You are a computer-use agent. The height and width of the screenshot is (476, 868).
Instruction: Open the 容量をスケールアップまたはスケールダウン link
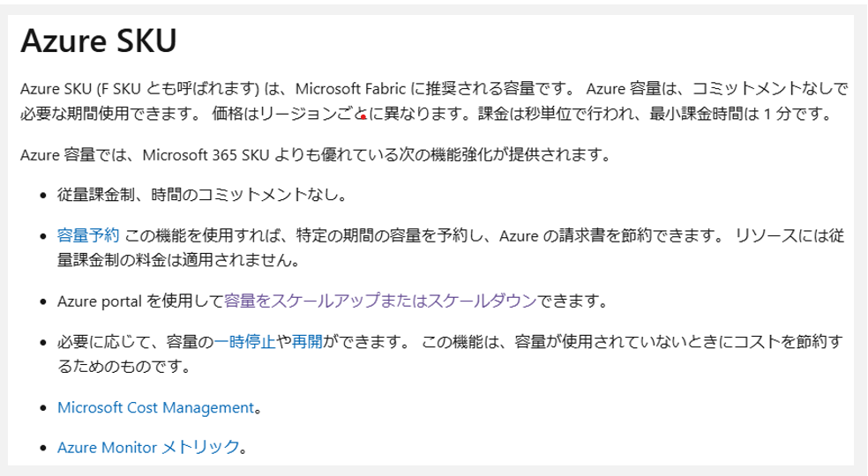point(380,301)
